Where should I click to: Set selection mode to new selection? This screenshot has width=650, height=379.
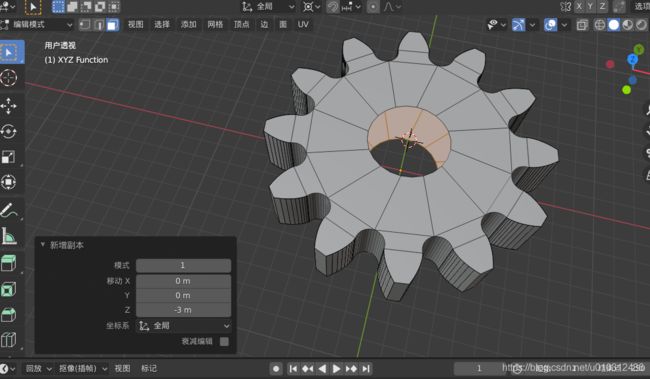[58, 7]
